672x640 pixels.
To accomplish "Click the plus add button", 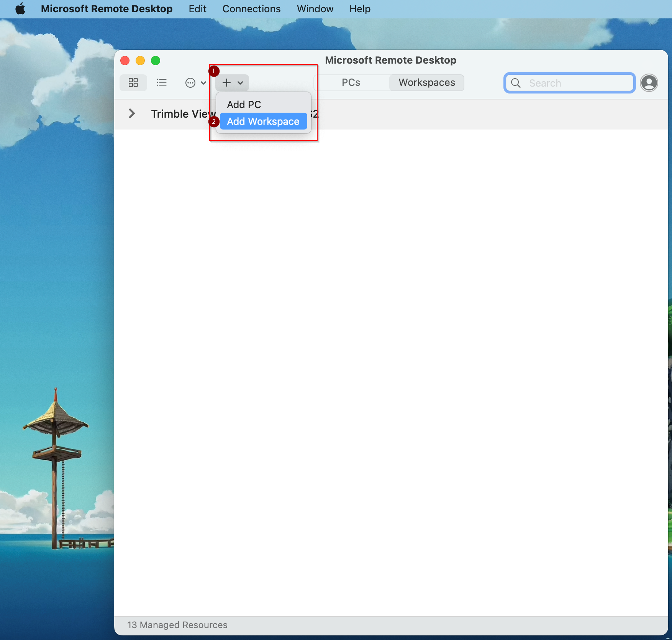I will pyautogui.click(x=232, y=83).
